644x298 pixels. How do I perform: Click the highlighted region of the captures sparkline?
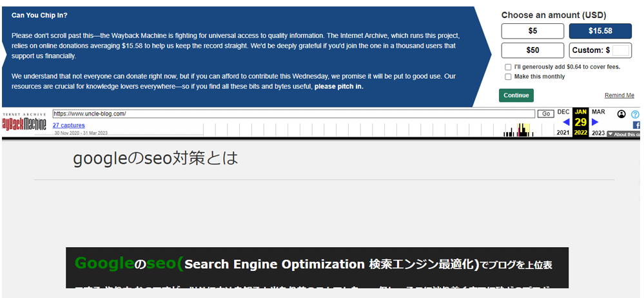coord(523,130)
